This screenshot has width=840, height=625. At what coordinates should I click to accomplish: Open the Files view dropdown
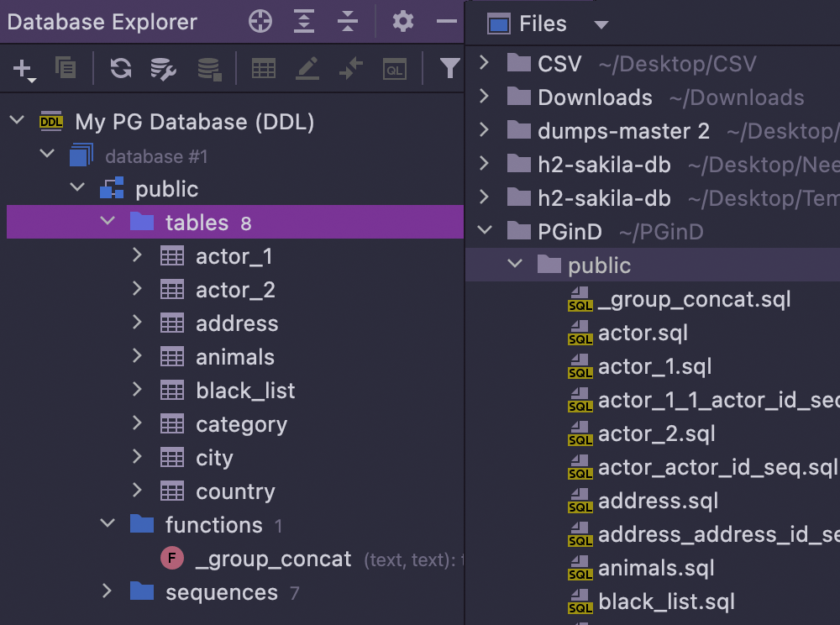(x=601, y=24)
